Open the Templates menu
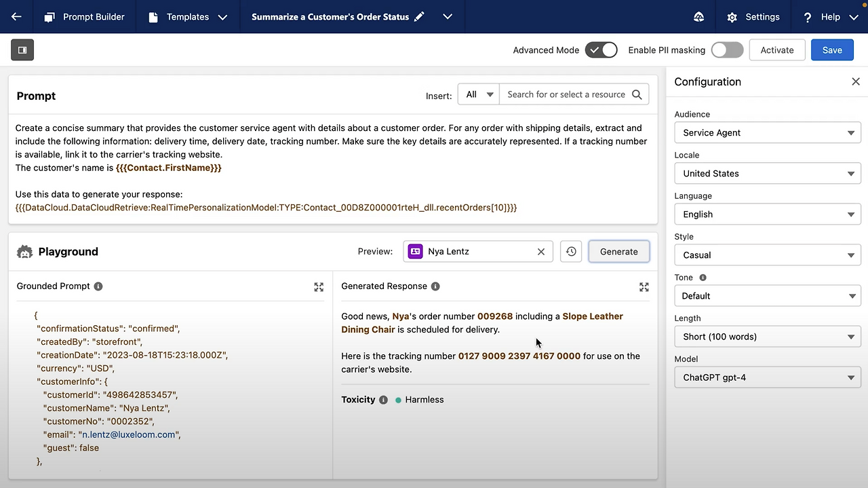868x488 pixels. (187, 16)
